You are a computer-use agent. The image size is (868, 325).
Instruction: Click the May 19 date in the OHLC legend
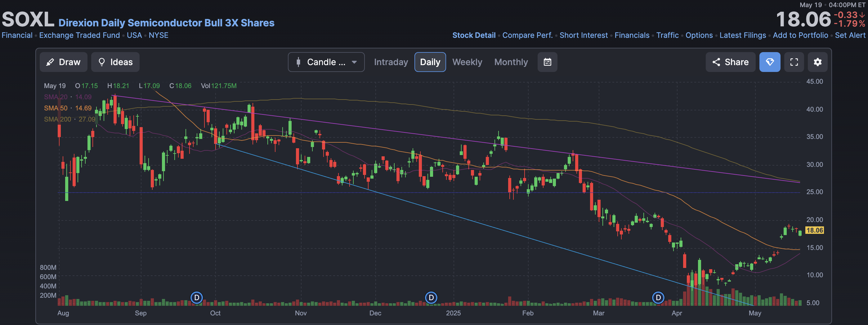click(x=55, y=86)
